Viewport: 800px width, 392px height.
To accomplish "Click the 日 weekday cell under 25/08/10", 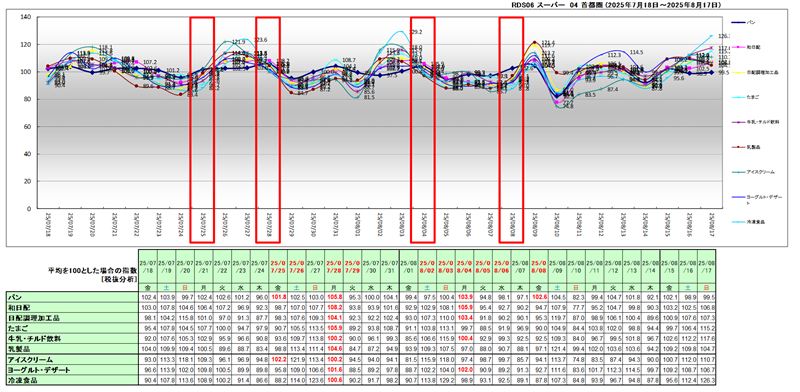I will point(576,287).
